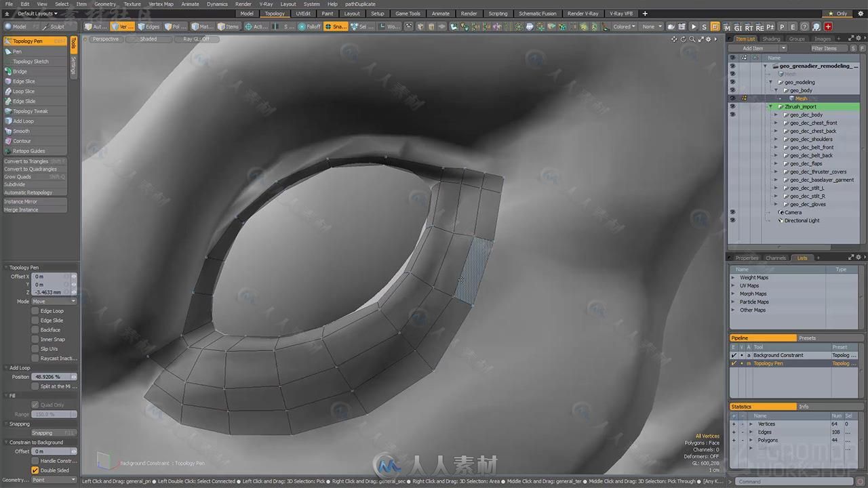Screen dimensions: 868x488
Task: Open the Falloff options
Action: 310,26
